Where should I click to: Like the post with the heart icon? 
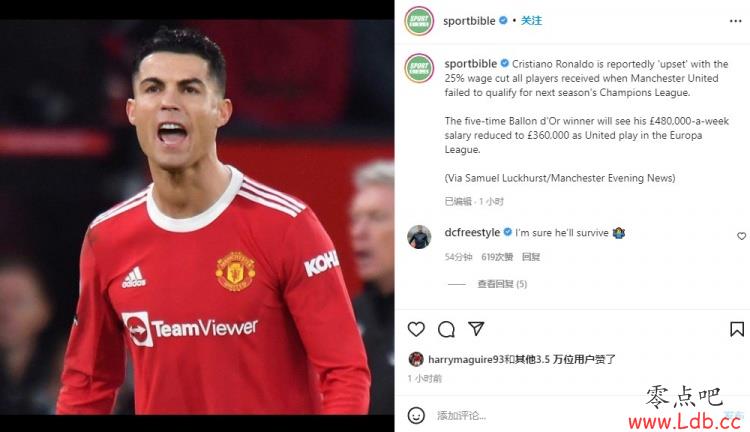(416, 329)
